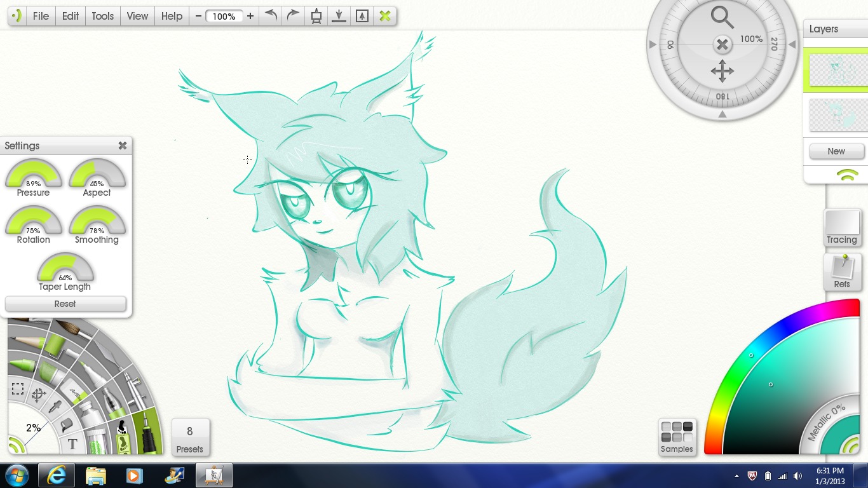Viewport: 868px width, 488px height.
Task: Toggle the Tracing image panel
Action: click(842, 228)
